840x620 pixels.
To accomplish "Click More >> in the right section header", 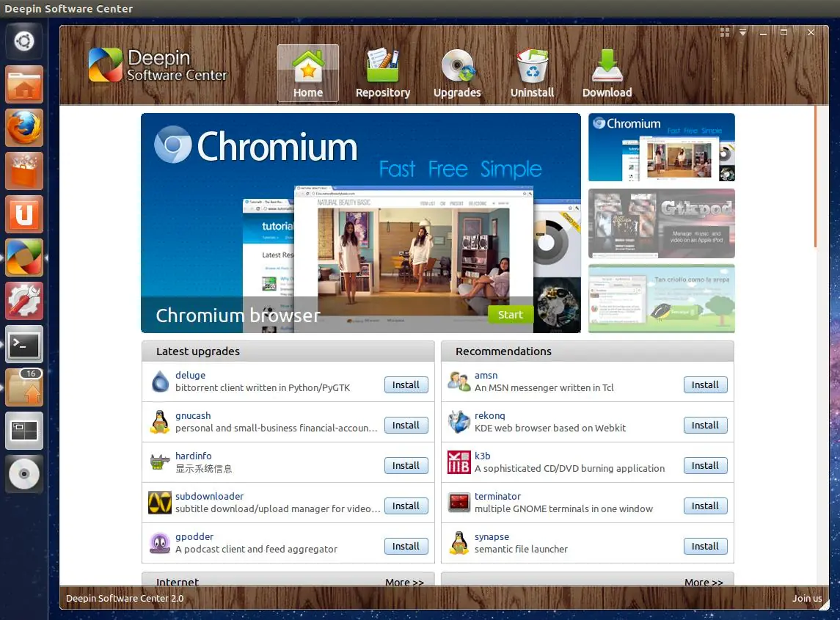I will 704,581.
